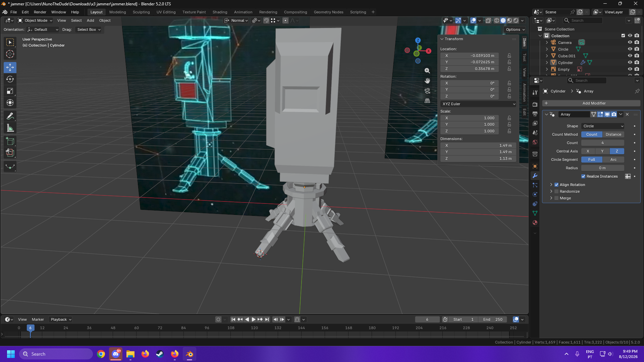Choose the Rotate tool
The width and height of the screenshot is (644, 362).
tap(10, 79)
